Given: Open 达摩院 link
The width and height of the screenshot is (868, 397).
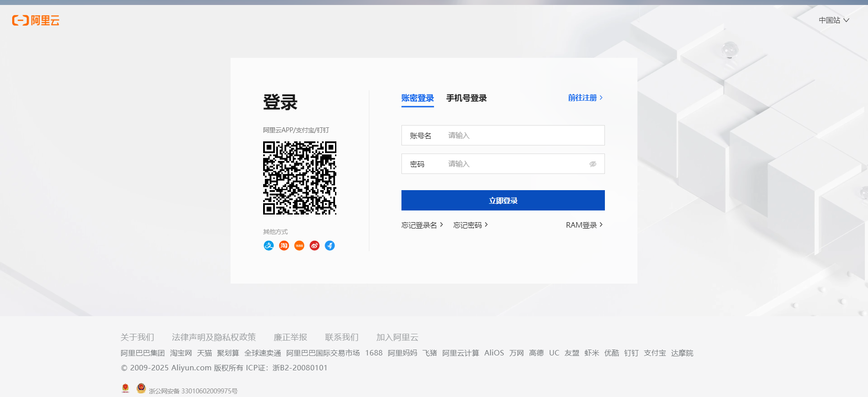Looking at the screenshot, I should (x=682, y=353).
